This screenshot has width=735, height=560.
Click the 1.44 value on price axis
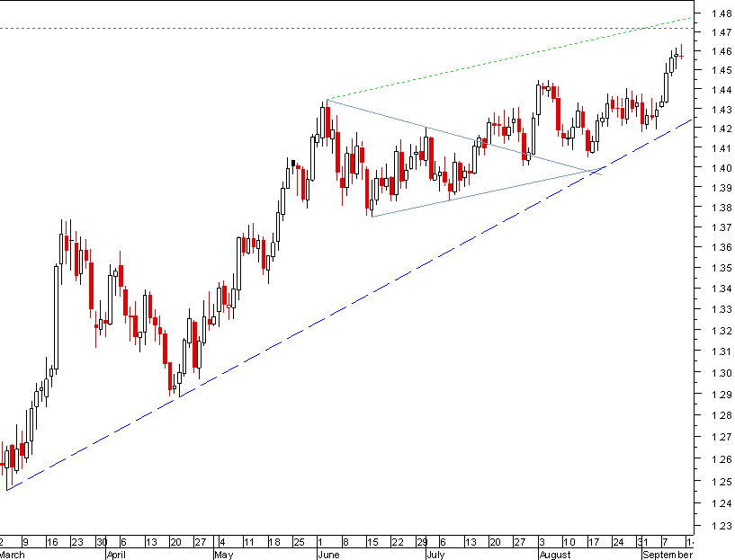pyautogui.click(x=721, y=89)
